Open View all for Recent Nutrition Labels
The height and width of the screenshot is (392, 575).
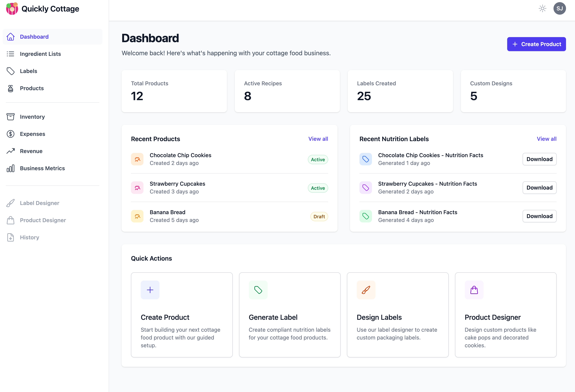[546, 139]
